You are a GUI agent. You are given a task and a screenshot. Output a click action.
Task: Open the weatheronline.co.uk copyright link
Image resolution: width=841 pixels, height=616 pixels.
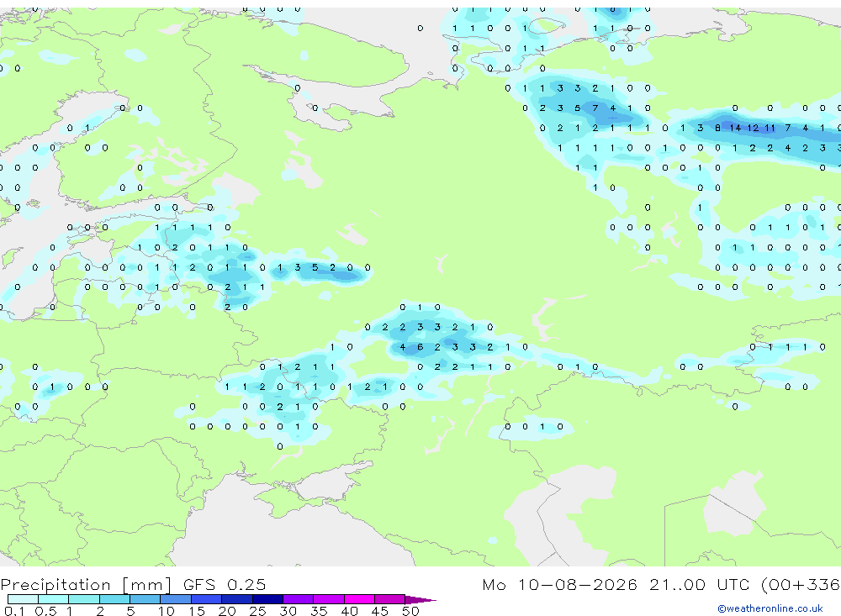click(770, 608)
